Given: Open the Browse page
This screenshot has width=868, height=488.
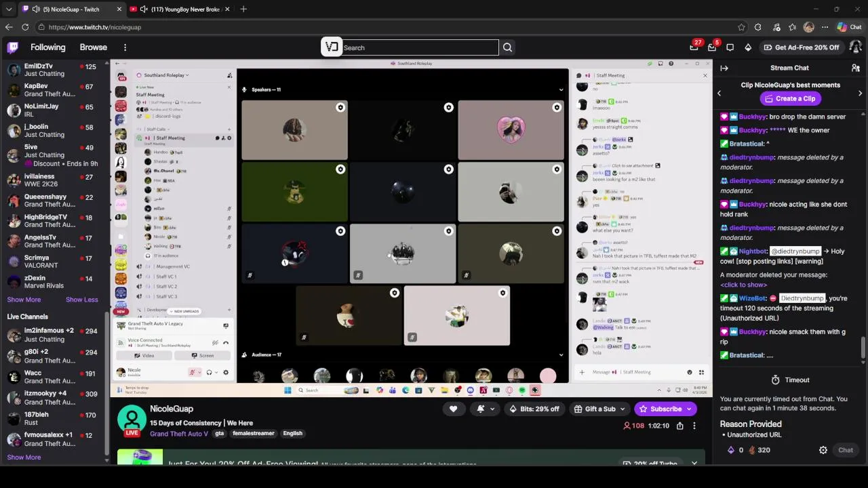Looking at the screenshot, I should point(94,47).
